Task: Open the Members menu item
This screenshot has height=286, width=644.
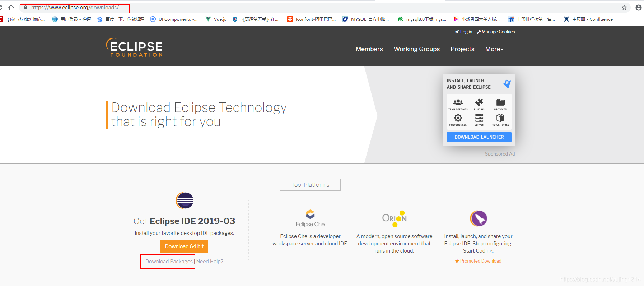Action: point(369,49)
